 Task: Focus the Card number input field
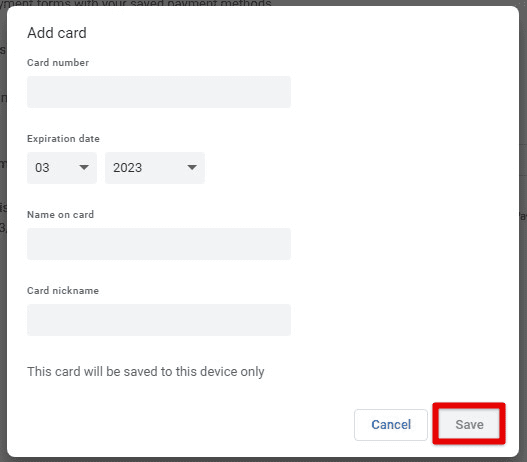pos(159,92)
